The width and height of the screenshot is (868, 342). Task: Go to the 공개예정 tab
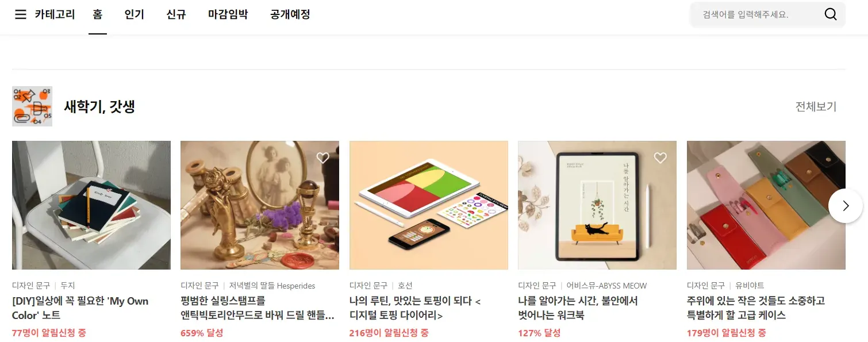point(290,14)
